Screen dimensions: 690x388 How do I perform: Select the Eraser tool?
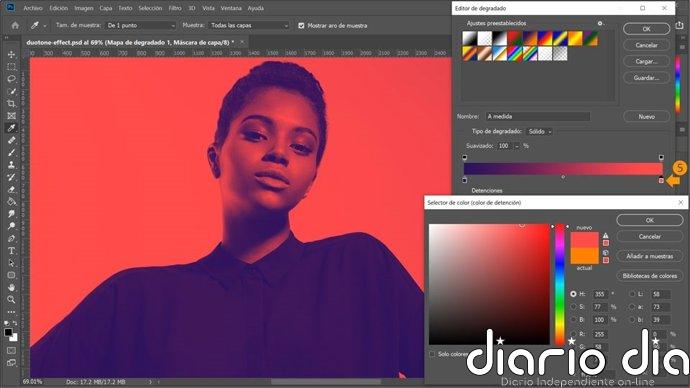point(11,190)
